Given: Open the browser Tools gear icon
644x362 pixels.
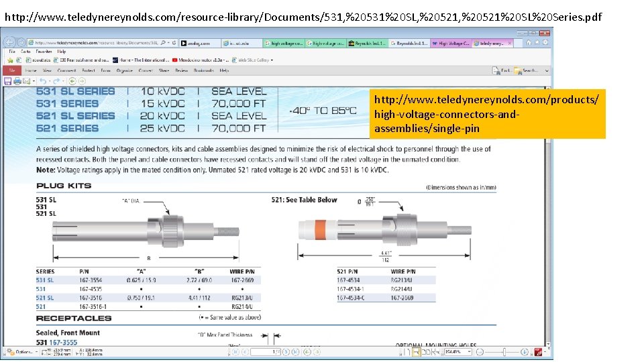Looking at the screenshot, I should (x=545, y=43).
